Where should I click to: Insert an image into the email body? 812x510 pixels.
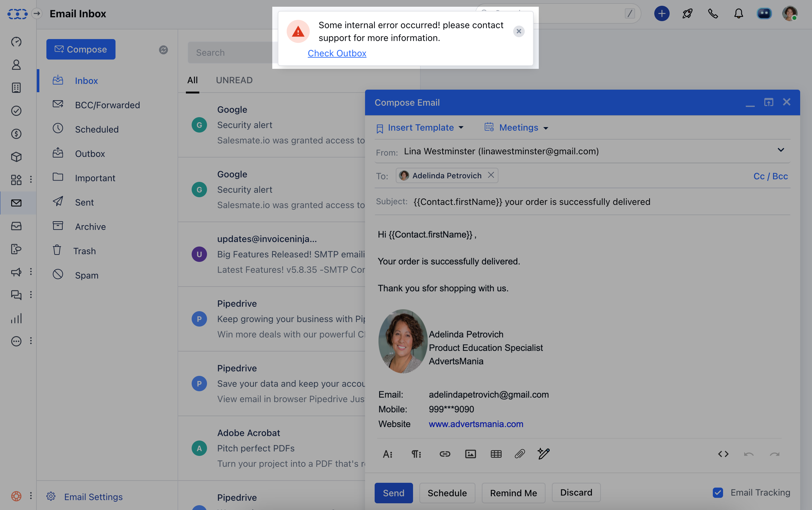coord(470,454)
